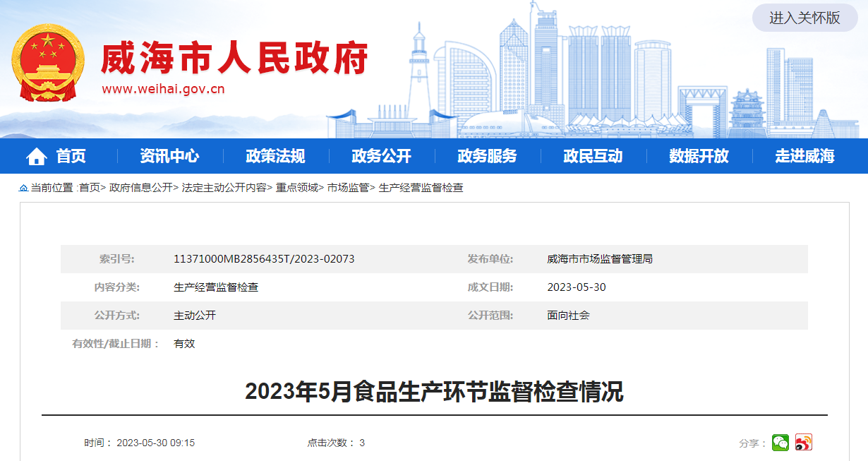Click the 点击次数 count text

336,443
